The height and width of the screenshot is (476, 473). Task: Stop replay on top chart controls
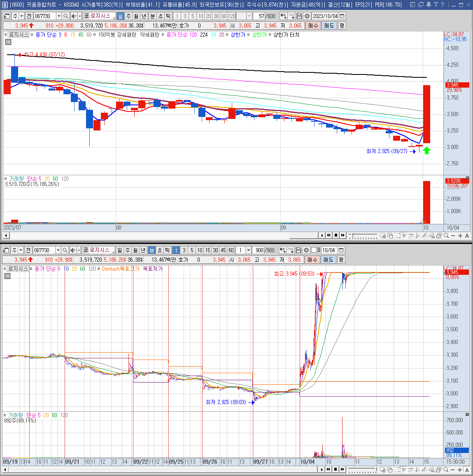tap(336, 235)
